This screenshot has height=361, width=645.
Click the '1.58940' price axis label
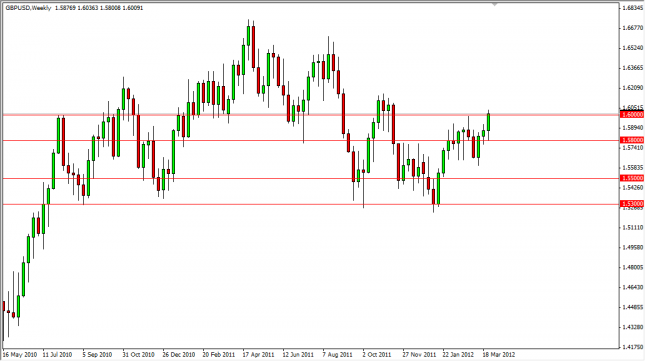pyautogui.click(x=633, y=127)
